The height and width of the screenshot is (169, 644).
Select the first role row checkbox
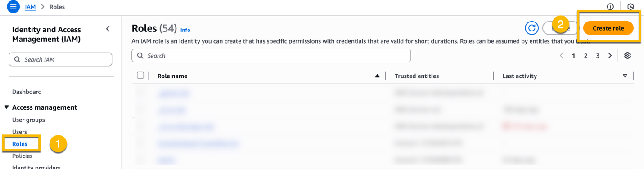140,93
